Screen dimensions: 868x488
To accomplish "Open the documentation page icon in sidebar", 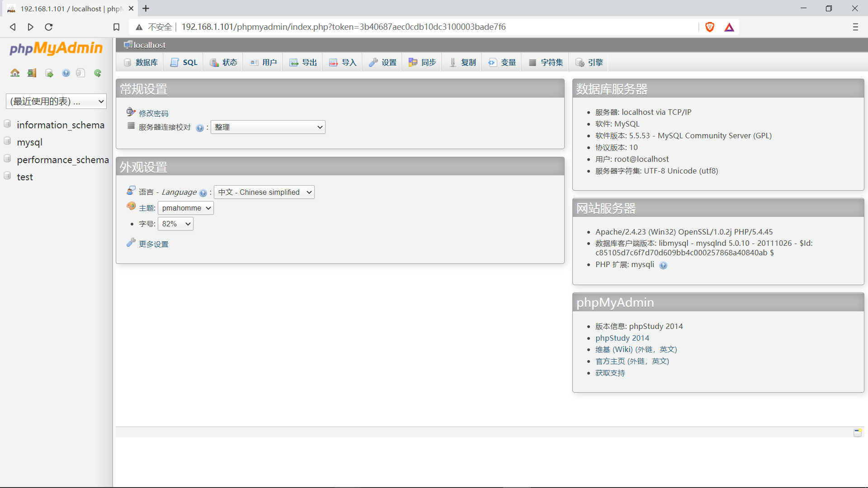I will click(80, 73).
